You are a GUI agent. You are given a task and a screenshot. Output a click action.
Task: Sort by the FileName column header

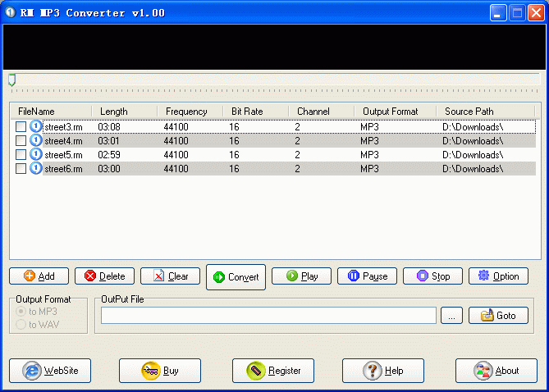click(51, 112)
